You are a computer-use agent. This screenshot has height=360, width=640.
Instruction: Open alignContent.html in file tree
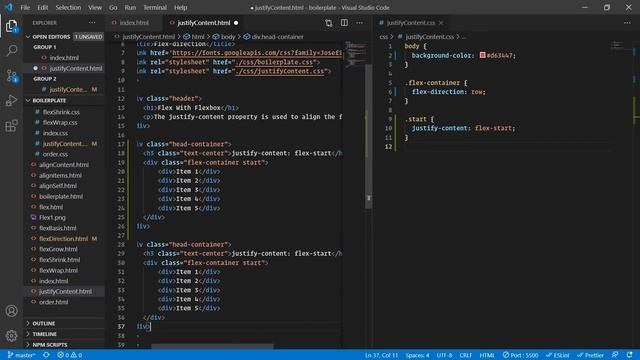pyautogui.click(x=65, y=165)
